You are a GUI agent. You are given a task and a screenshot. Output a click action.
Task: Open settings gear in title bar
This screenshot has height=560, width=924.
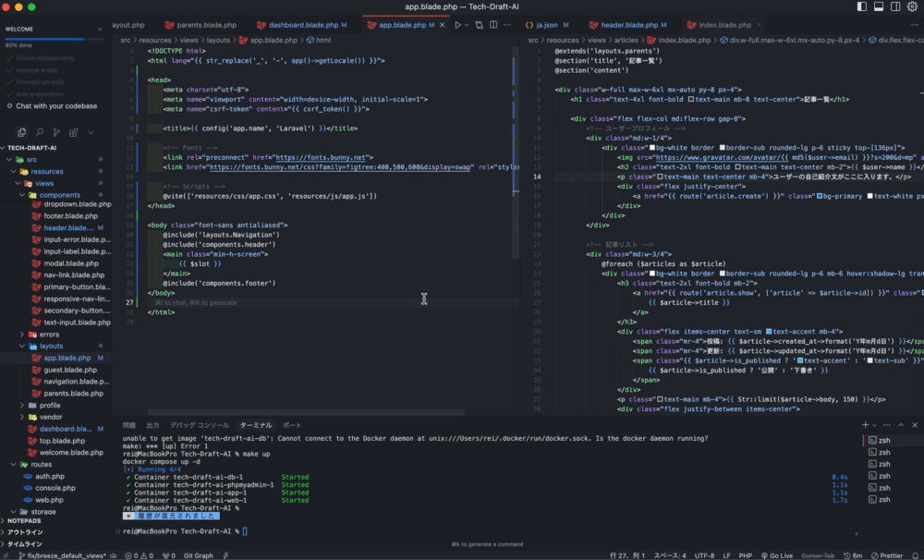[x=912, y=6]
